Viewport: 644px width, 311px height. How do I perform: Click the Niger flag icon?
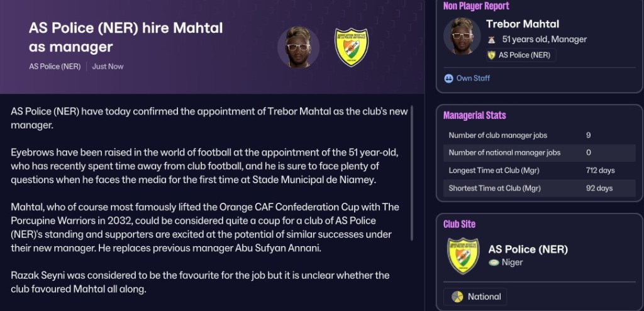[x=494, y=263]
